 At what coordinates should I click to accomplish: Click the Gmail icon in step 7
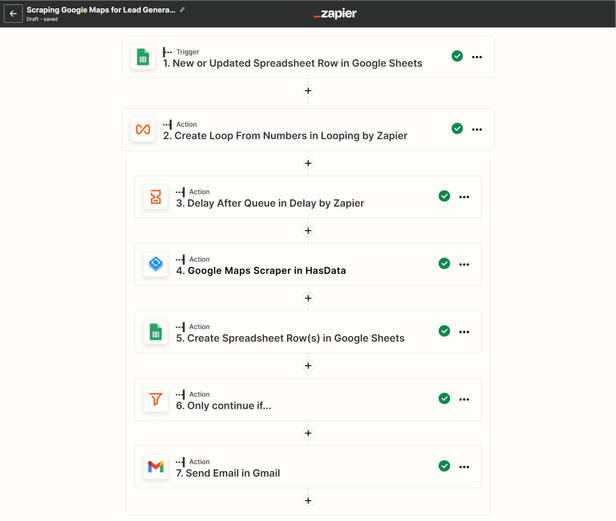pyautogui.click(x=156, y=466)
